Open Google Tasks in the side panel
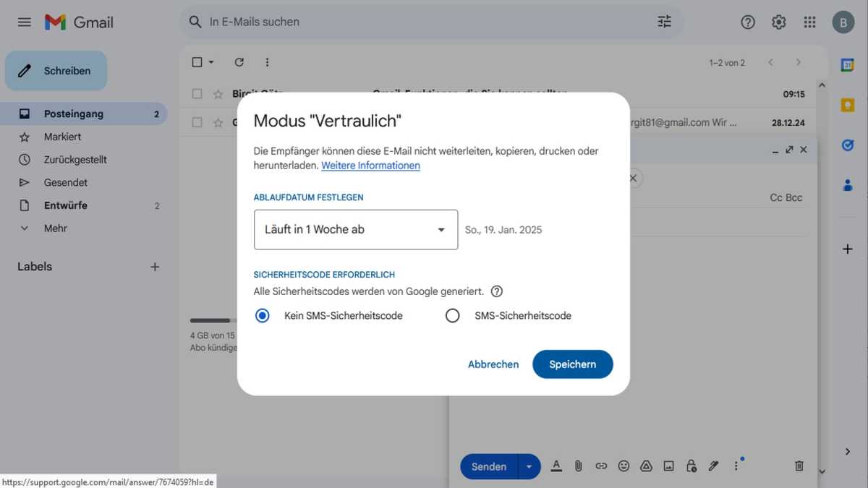The width and height of the screenshot is (868, 488). [848, 145]
